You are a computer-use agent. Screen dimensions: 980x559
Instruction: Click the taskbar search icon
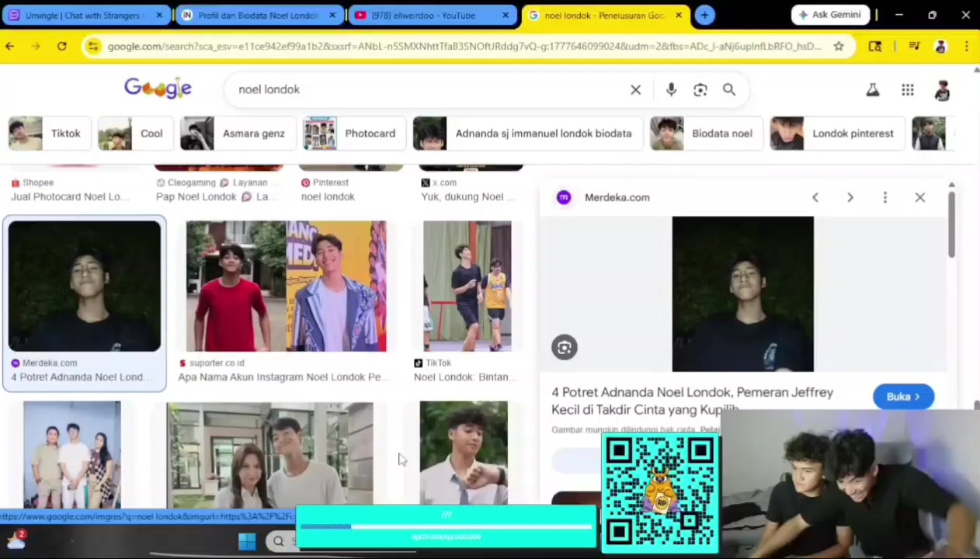279,541
